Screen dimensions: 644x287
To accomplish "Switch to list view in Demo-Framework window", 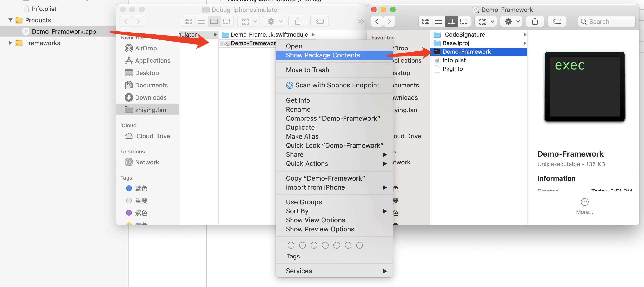I will (438, 21).
